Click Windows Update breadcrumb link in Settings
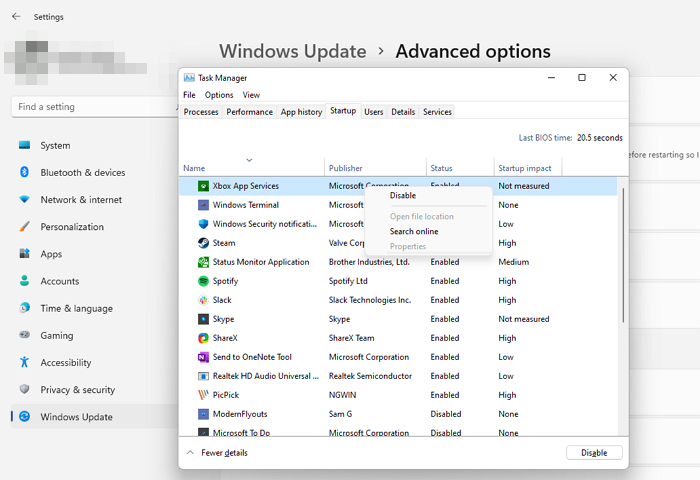Screen dimensions: 700x480 (x=292, y=51)
